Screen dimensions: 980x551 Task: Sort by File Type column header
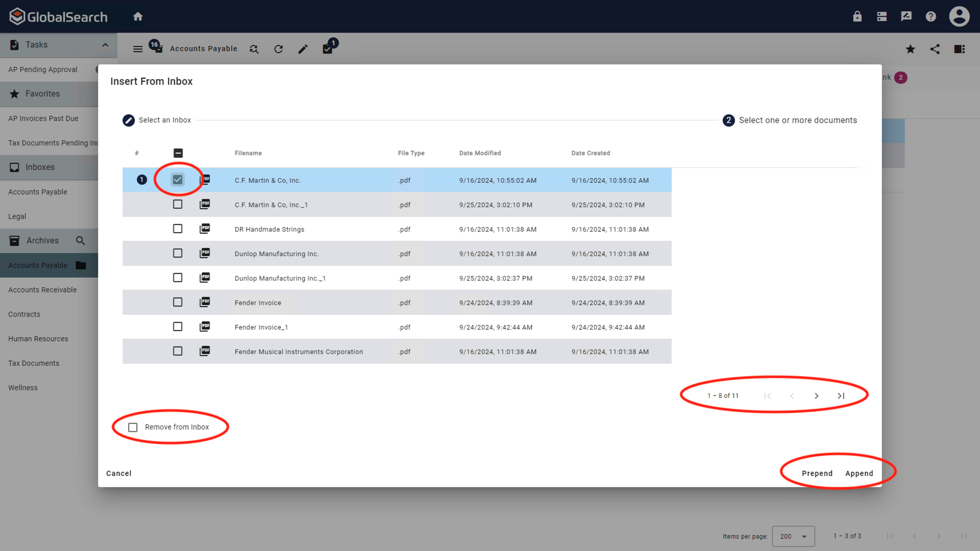click(x=411, y=153)
